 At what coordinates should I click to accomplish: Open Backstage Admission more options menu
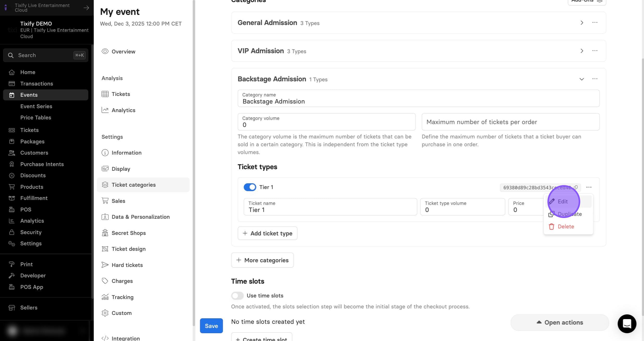pos(595,79)
